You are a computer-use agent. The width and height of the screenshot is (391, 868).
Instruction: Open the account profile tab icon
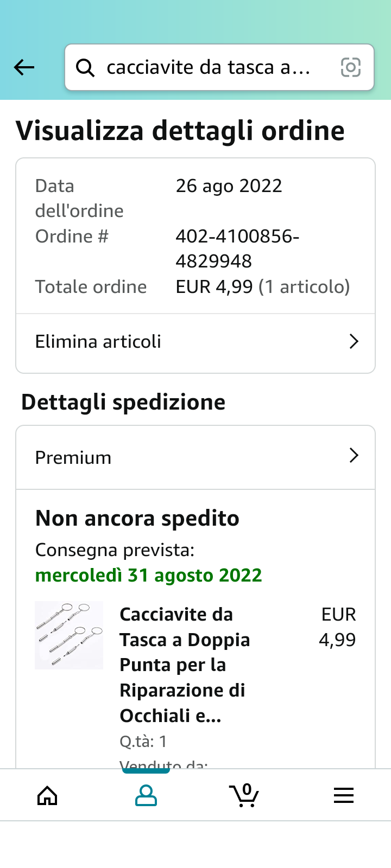point(146,796)
